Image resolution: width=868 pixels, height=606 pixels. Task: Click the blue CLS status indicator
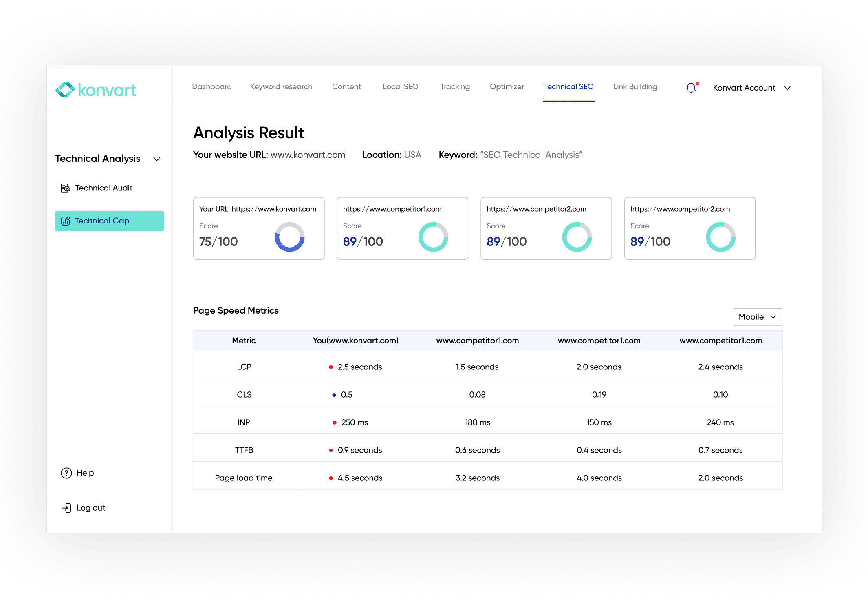click(334, 394)
